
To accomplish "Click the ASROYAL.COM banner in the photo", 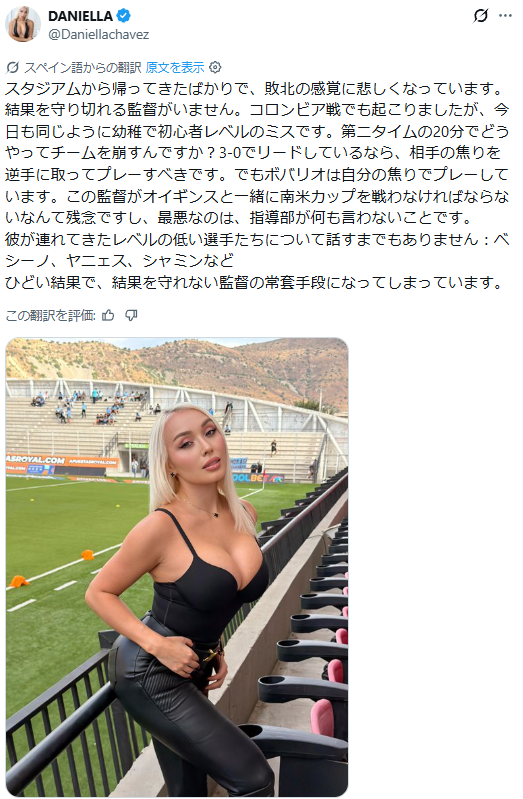I will [x=36, y=460].
